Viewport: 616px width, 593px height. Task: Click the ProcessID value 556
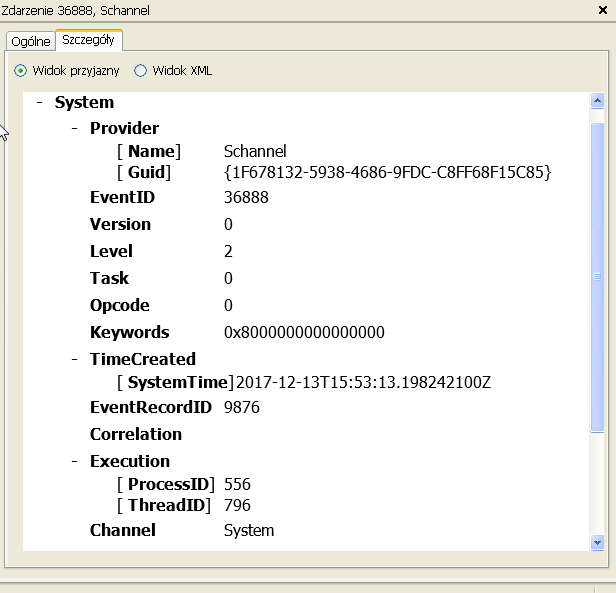(x=237, y=485)
